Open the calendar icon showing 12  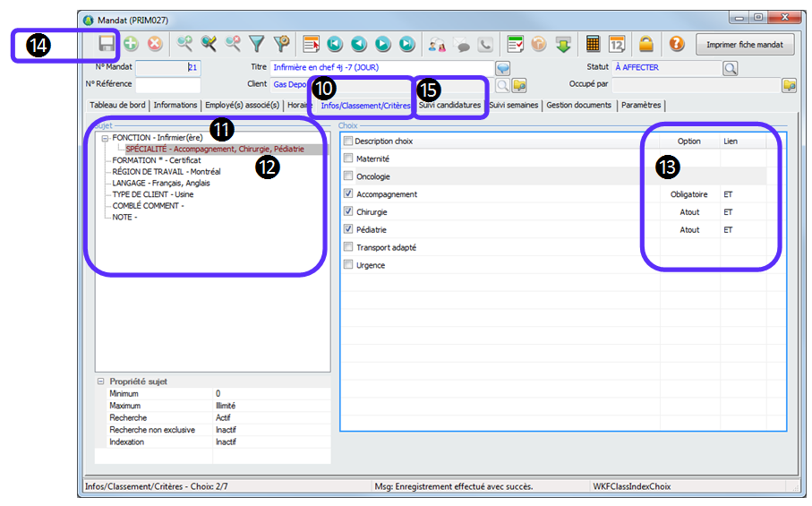click(617, 44)
